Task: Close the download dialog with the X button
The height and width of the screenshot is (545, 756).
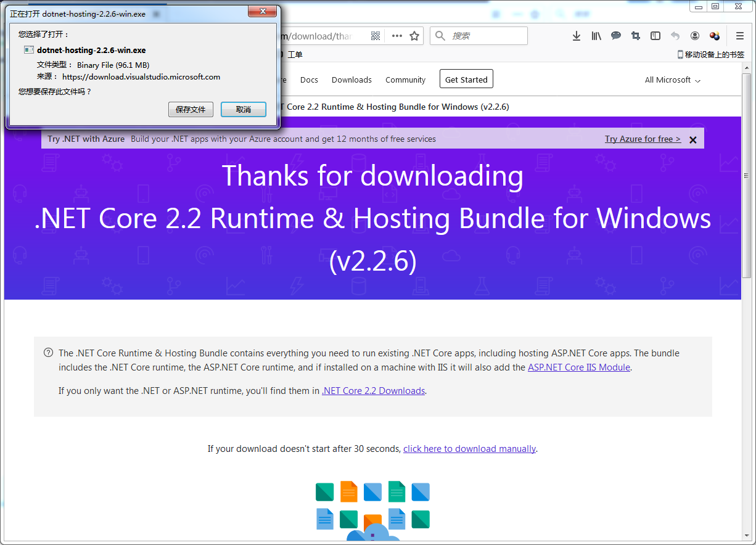Action: [x=262, y=12]
